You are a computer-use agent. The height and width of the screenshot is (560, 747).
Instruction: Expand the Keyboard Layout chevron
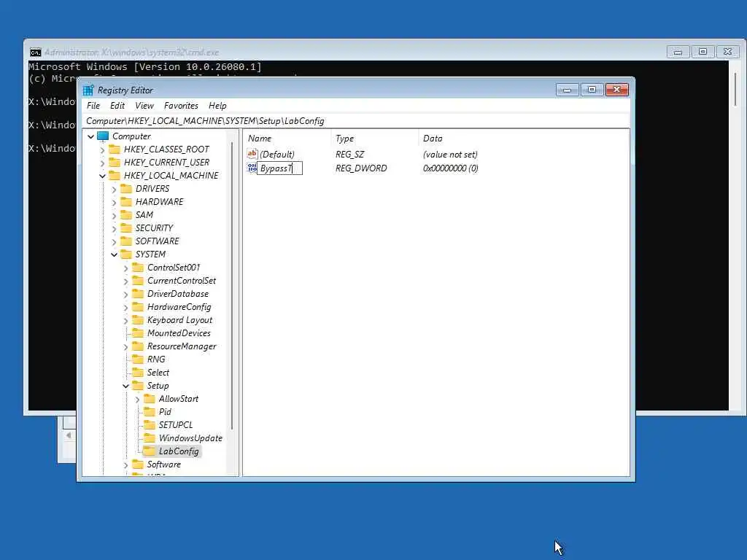tap(125, 321)
